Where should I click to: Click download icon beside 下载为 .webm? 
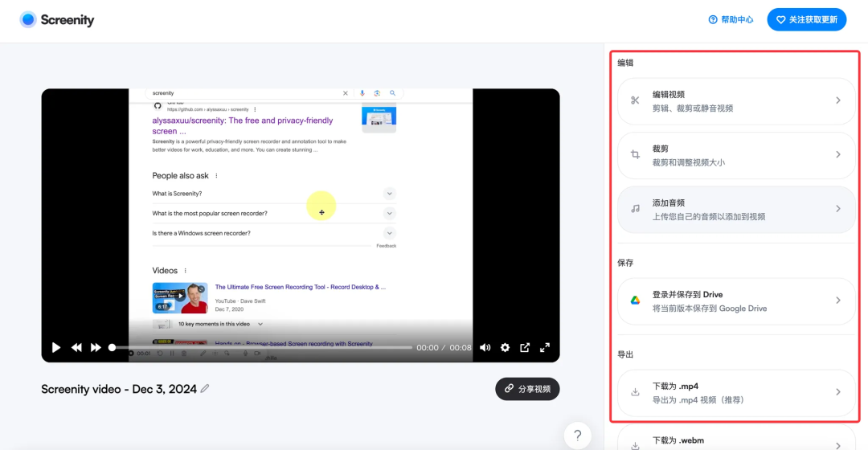tap(635, 445)
